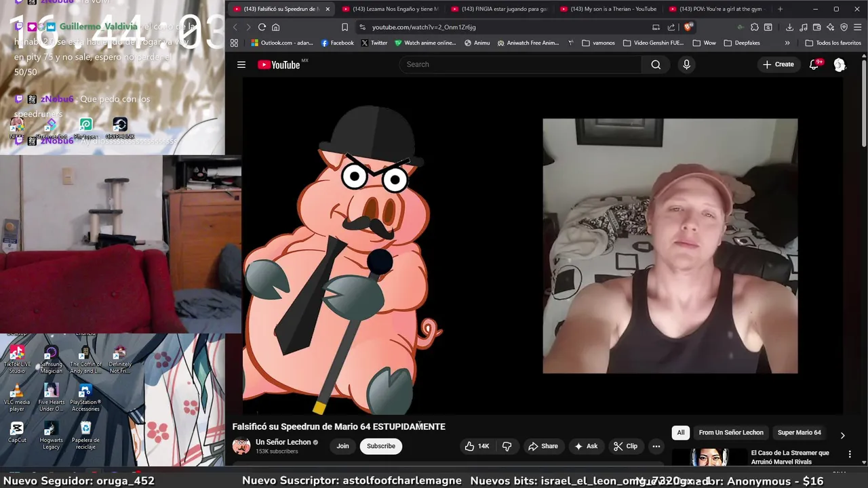Switch to Lezama Nos Engaño tab

click(391, 9)
